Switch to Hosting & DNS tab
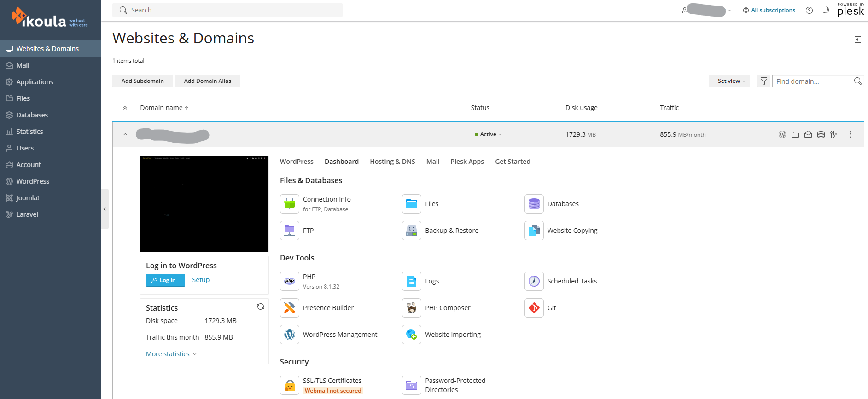The height and width of the screenshot is (399, 868). point(392,162)
